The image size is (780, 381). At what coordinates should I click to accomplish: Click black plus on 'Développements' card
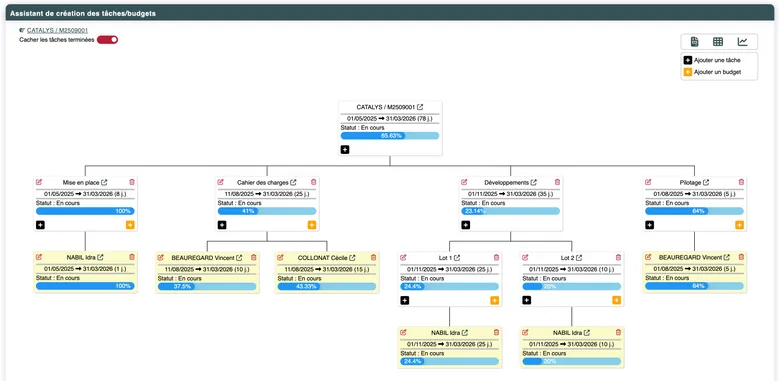click(x=466, y=225)
